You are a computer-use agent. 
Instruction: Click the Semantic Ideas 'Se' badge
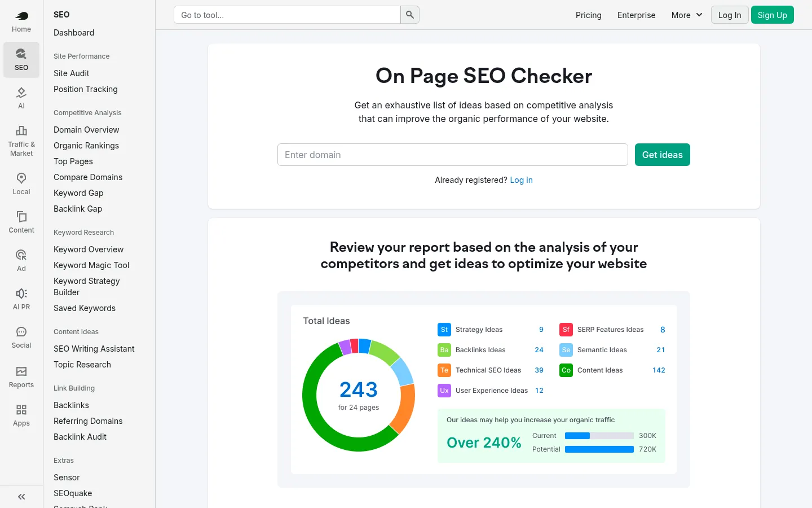566,350
